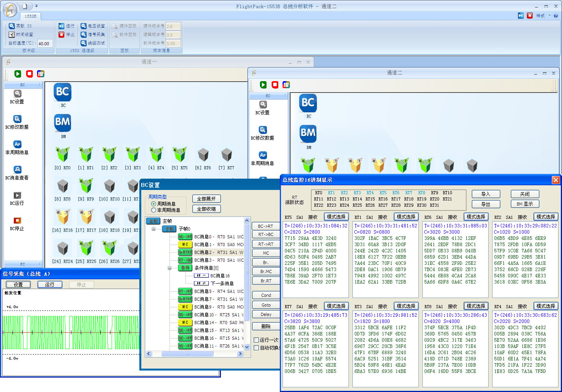Screen dimensions: 562x392
Task: Click the red stop icon in 通道二 toolbar
Action: point(275,85)
